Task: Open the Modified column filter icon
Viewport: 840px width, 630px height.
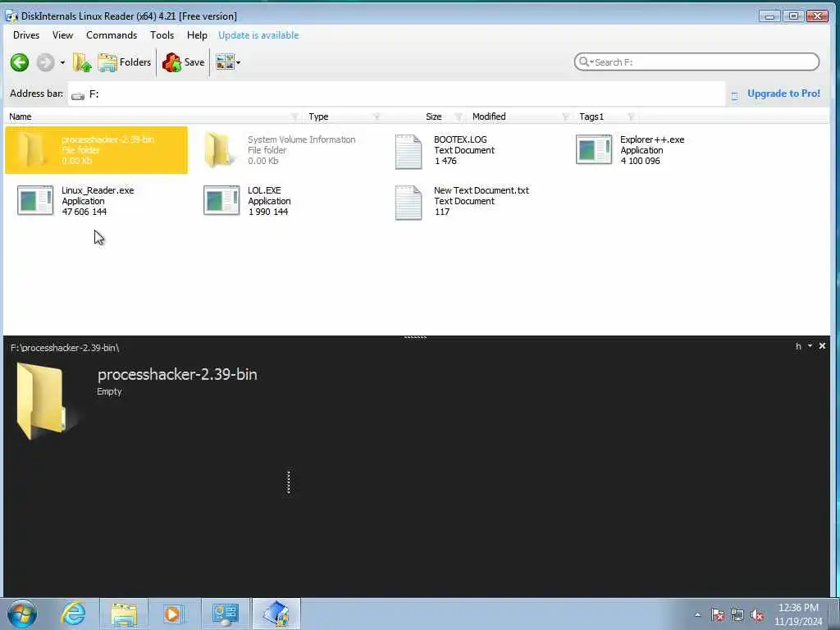Action: point(564,116)
